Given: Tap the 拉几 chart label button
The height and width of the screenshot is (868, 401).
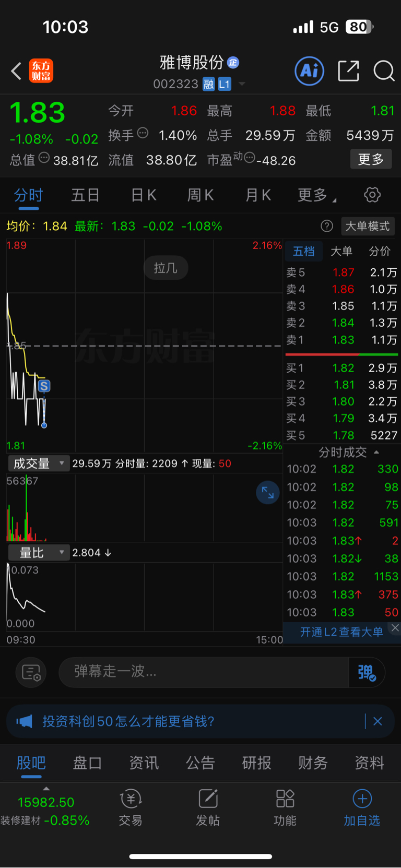Looking at the screenshot, I should click(x=166, y=268).
